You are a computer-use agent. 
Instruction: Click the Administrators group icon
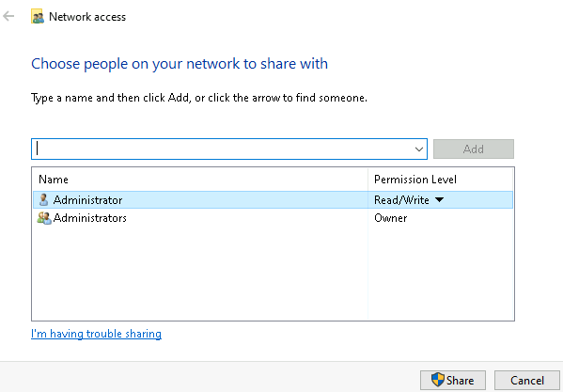(x=44, y=218)
